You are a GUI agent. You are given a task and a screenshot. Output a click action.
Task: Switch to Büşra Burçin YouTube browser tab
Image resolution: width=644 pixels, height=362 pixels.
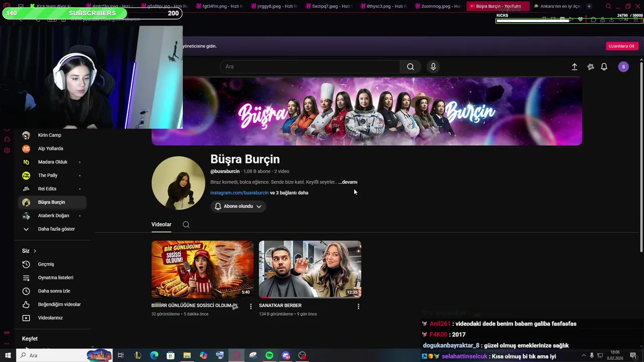click(498, 6)
